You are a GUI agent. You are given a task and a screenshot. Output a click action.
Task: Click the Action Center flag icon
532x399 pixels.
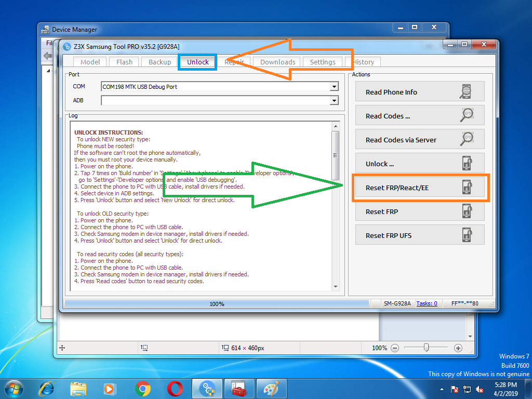coord(454,389)
